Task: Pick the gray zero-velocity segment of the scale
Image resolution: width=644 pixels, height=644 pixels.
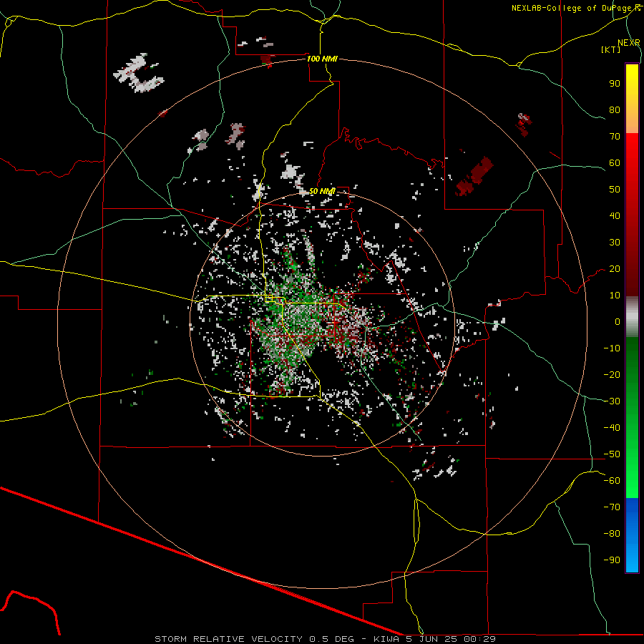Action: click(632, 317)
